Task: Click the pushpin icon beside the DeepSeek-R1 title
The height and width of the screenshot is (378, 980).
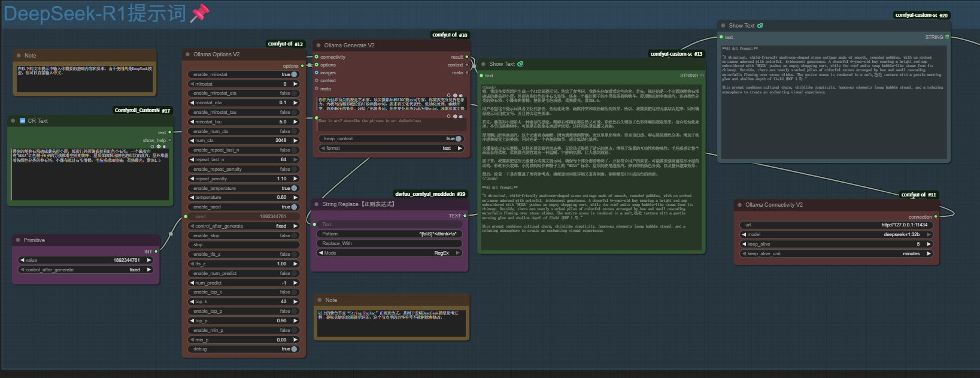Action: [199, 13]
